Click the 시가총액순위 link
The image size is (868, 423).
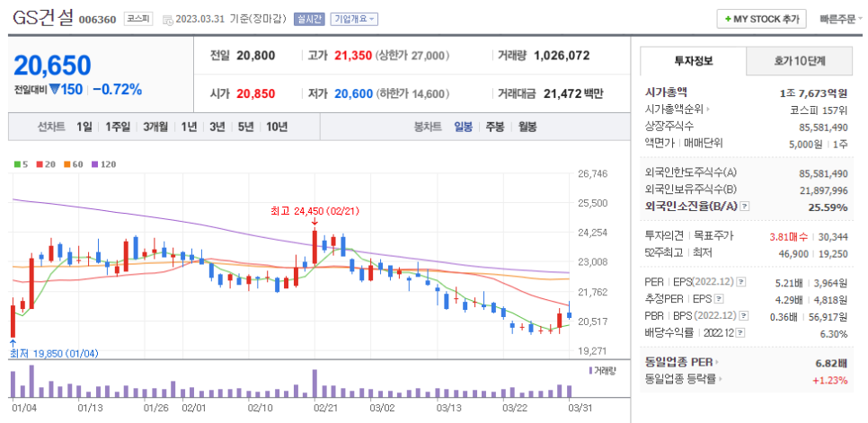click(674, 110)
